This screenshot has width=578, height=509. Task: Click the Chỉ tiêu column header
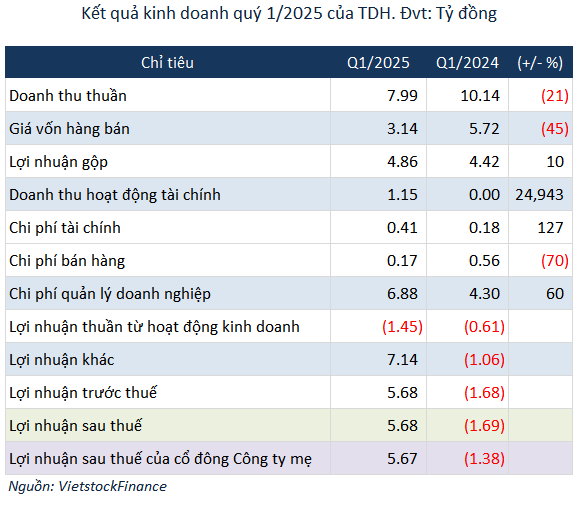[167, 63]
